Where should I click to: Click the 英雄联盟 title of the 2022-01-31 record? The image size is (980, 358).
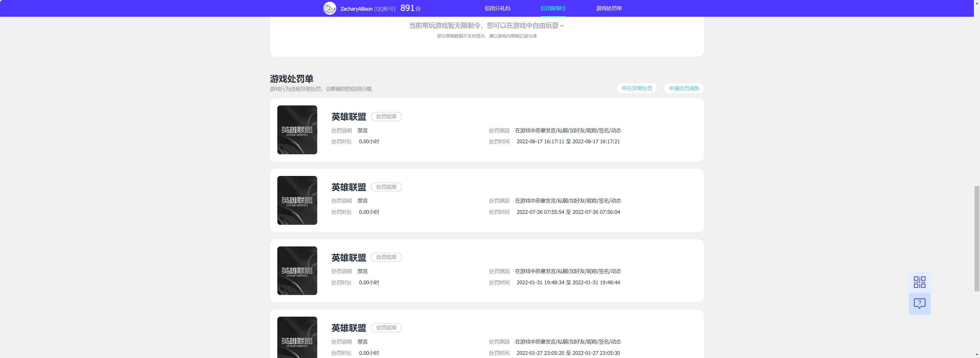[x=348, y=258]
